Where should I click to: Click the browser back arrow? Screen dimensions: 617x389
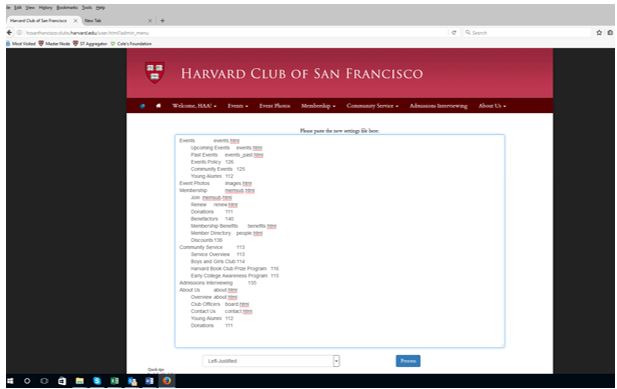(x=9, y=33)
